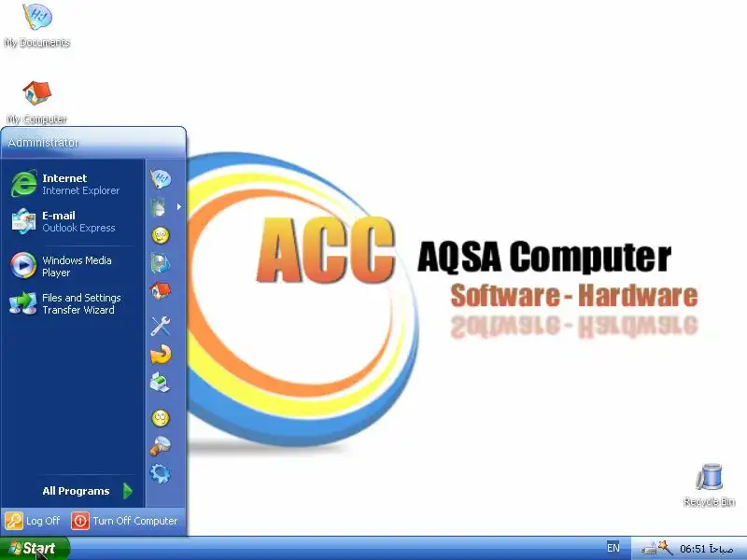Click the magic wand tray icon

pyautogui.click(x=665, y=548)
